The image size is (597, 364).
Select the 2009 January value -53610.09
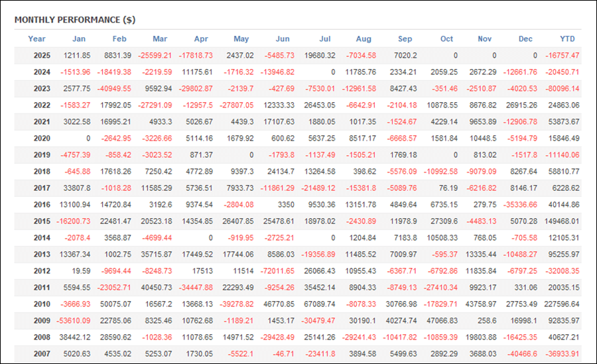73,320
